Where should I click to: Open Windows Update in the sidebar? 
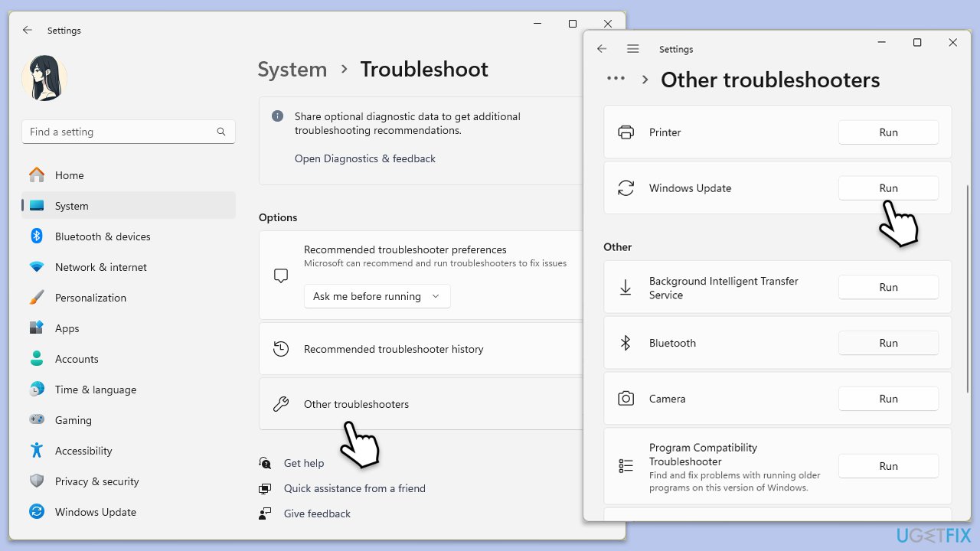(129, 512)
